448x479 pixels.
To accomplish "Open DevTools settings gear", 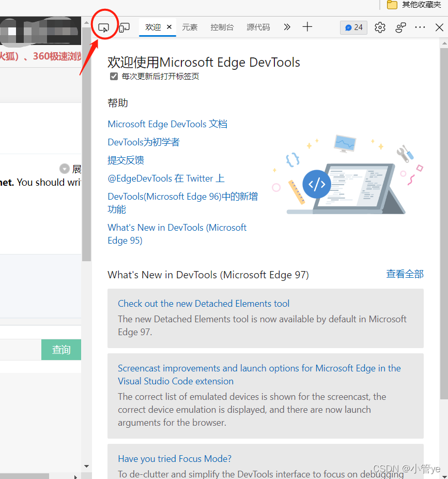I will point(380,27).
